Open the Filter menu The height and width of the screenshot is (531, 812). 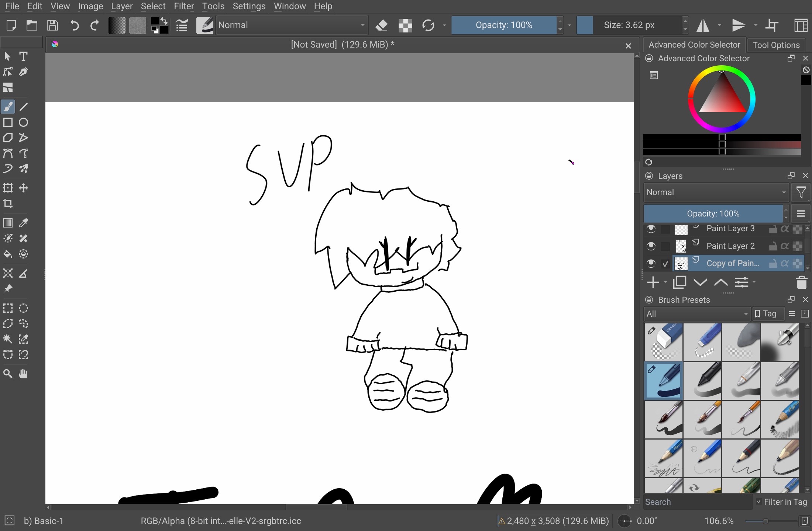(184, 6)
